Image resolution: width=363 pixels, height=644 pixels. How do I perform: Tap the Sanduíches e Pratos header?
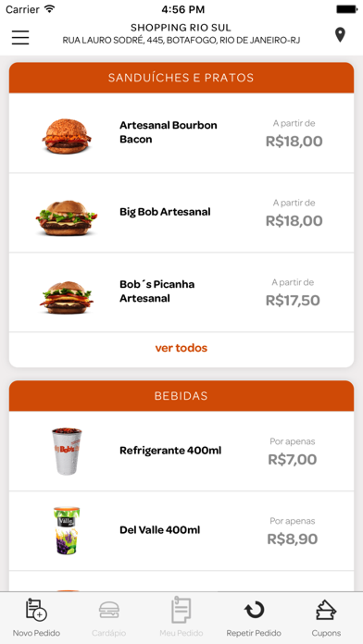point(181,78)
